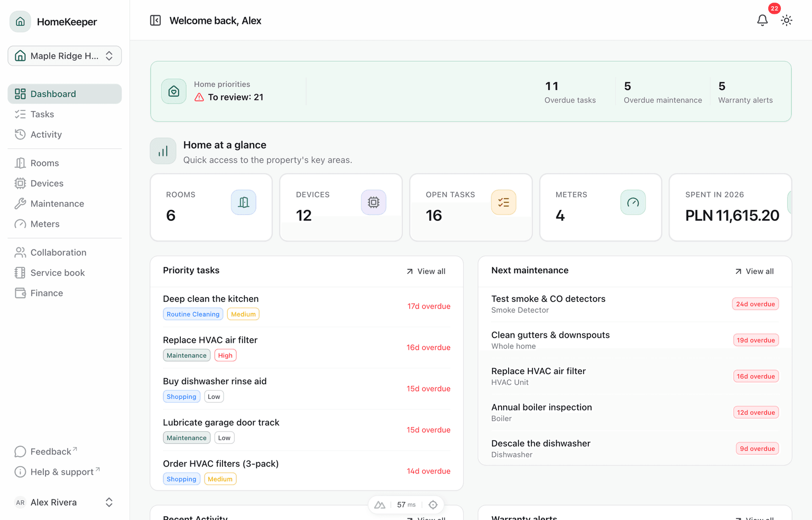Click the 5 Overdue maintenance stat
812x520 pixels.
(663, 92)
